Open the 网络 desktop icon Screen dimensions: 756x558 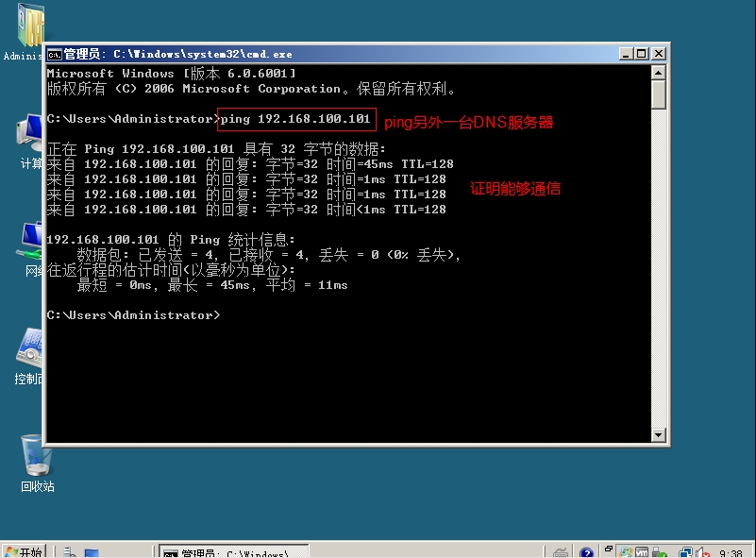pos(30,249)
